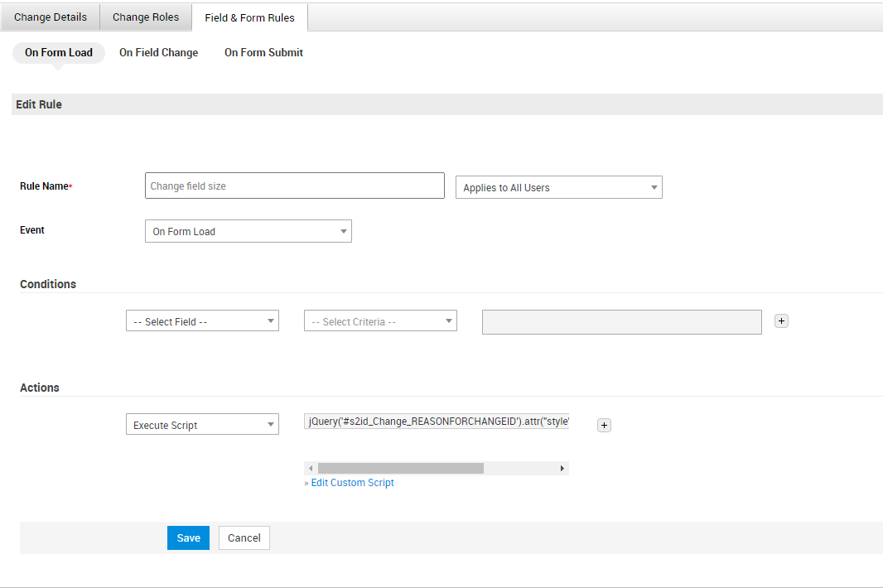Click the horizontal scrollbar thumb under script
The image size is (883, 588).
[x=400, y=468]
